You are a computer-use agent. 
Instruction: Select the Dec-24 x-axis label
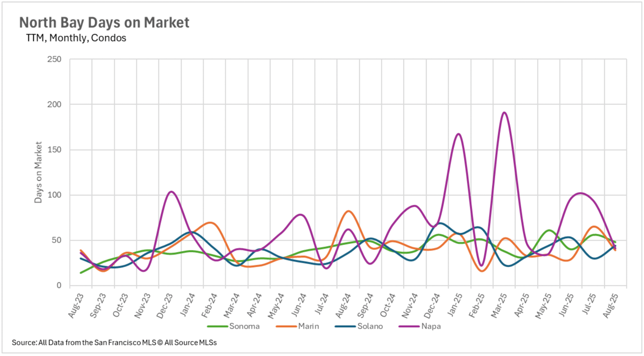432,305
